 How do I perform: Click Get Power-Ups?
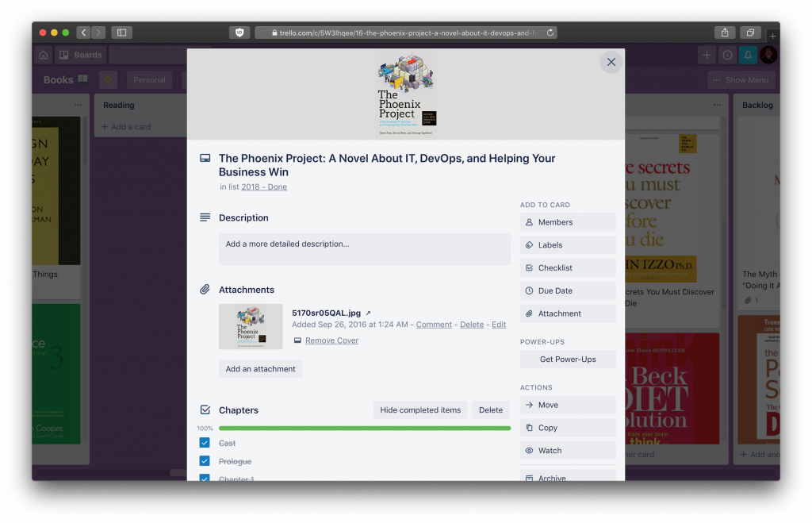[568, 360]
